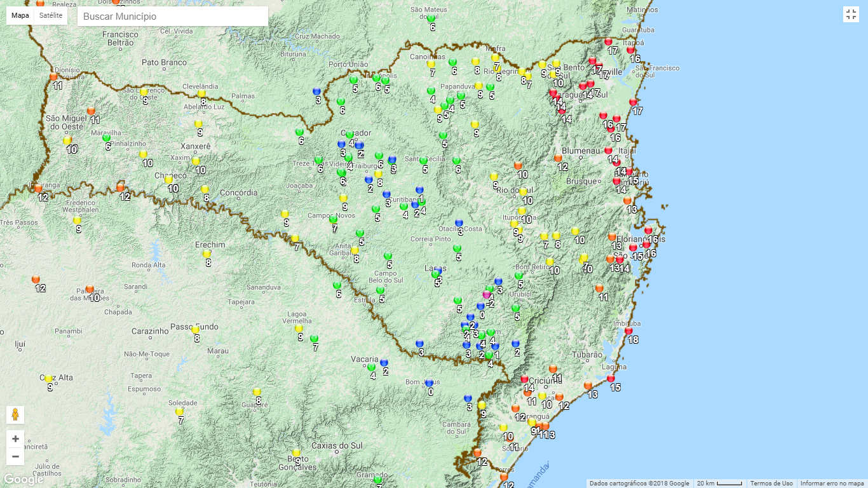Select orange marker 12 near Torres

(504, 477)
